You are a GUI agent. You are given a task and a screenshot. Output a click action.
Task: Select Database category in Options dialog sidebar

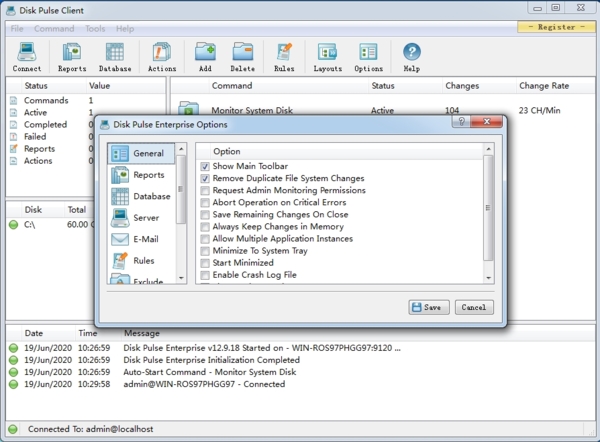(x=141, y=196)
